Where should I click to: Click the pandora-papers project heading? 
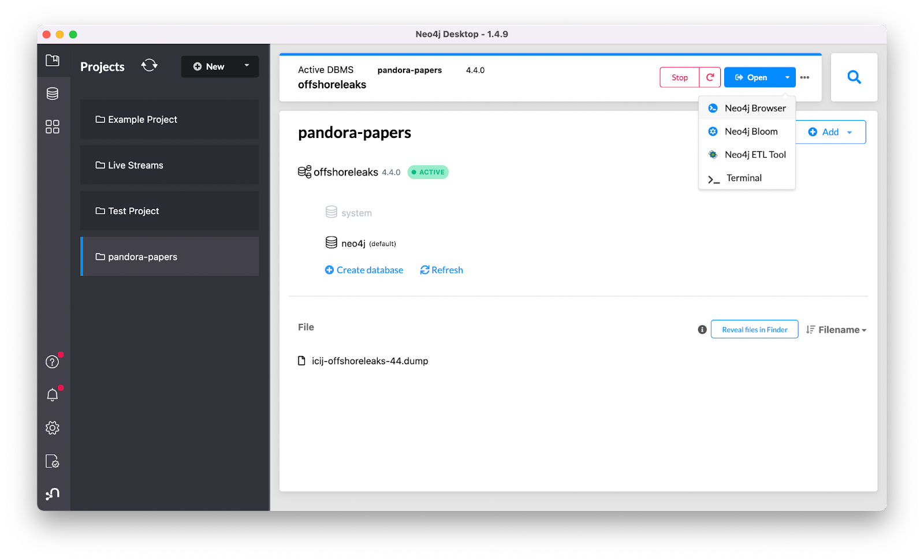tap(355, 133)
